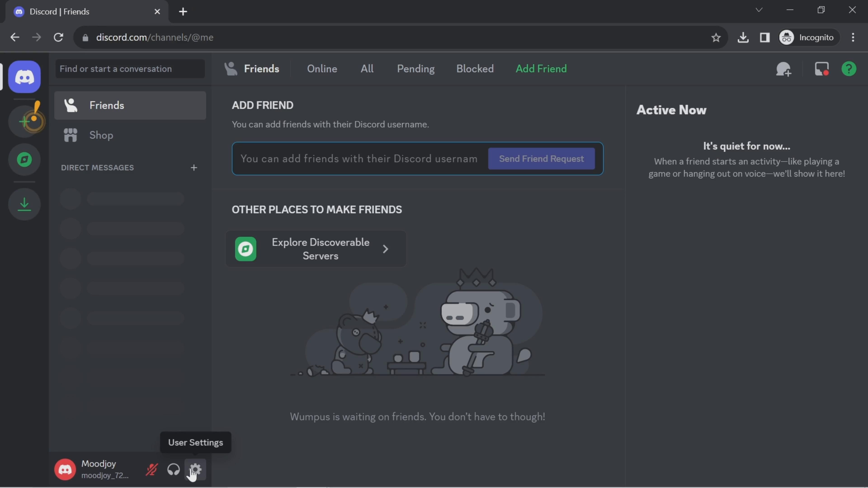Click the Send Friend Request button
The width and height of the screenshot is (868, 488).
[x=541, y=159]
